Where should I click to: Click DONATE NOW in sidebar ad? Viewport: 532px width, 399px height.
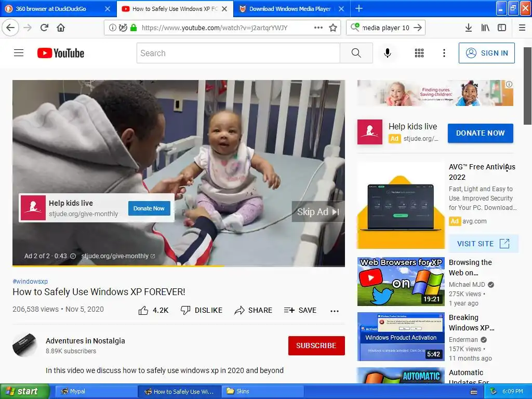(x=480, y=133)
